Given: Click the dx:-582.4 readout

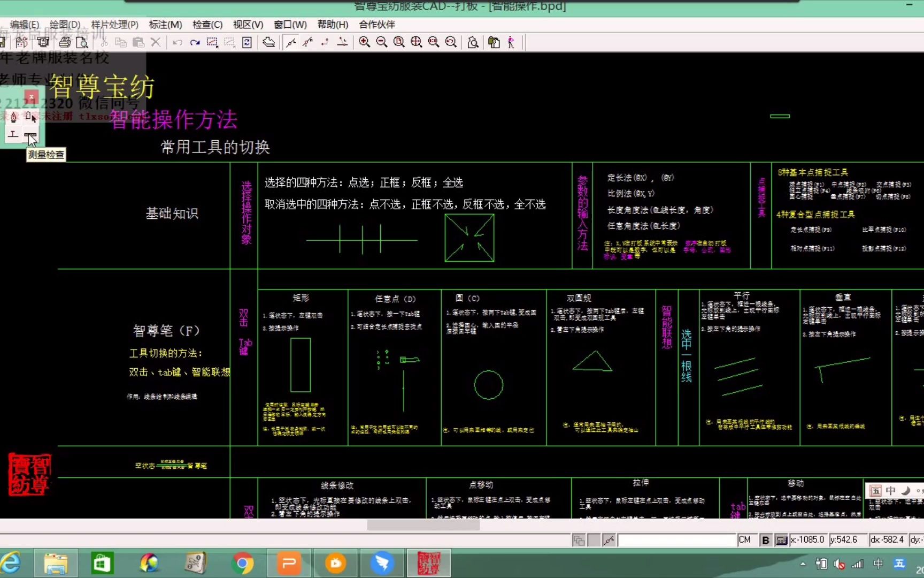Looking at the screenshot, I should pos(888,540).
